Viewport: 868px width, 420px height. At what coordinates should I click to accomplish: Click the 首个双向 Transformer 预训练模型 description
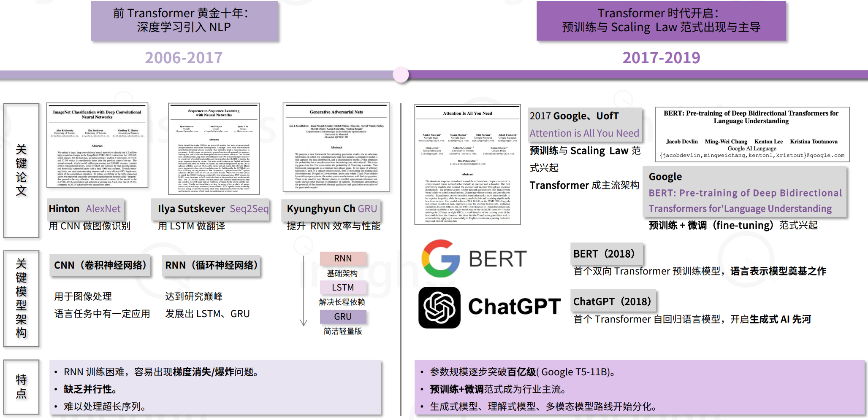pyautogui.click(x=700, y=271)
